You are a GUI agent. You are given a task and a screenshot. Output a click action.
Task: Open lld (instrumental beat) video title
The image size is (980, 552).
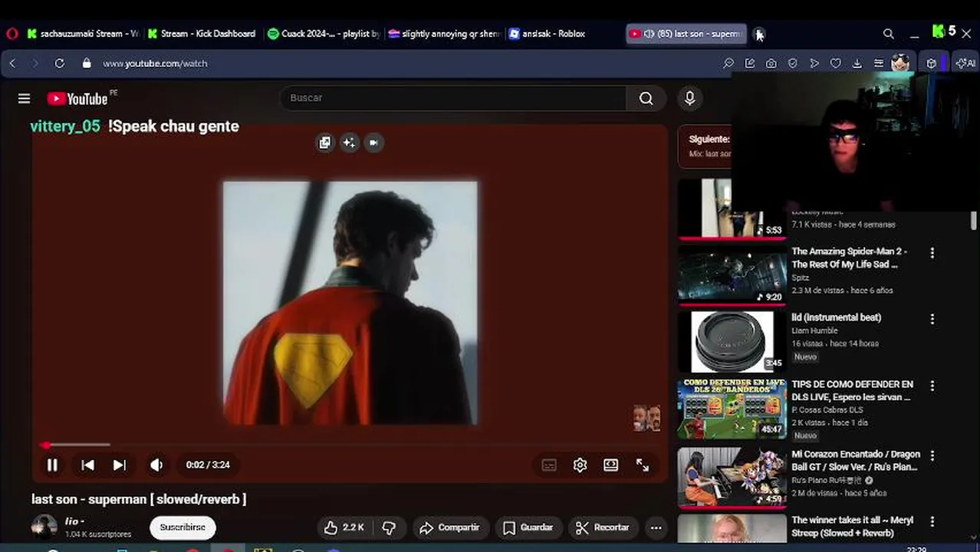(x=836, y=317)
